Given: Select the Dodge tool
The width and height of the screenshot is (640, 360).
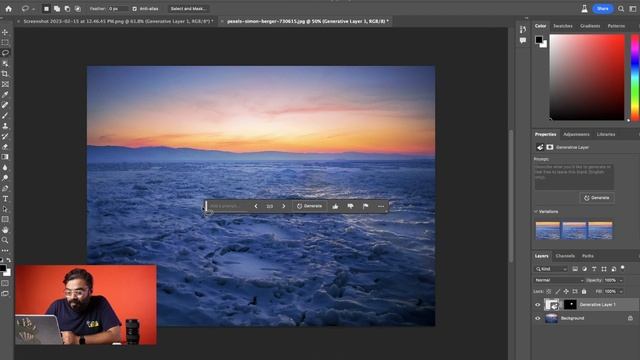Looking at the screenshot, I should tap(5, 178).
